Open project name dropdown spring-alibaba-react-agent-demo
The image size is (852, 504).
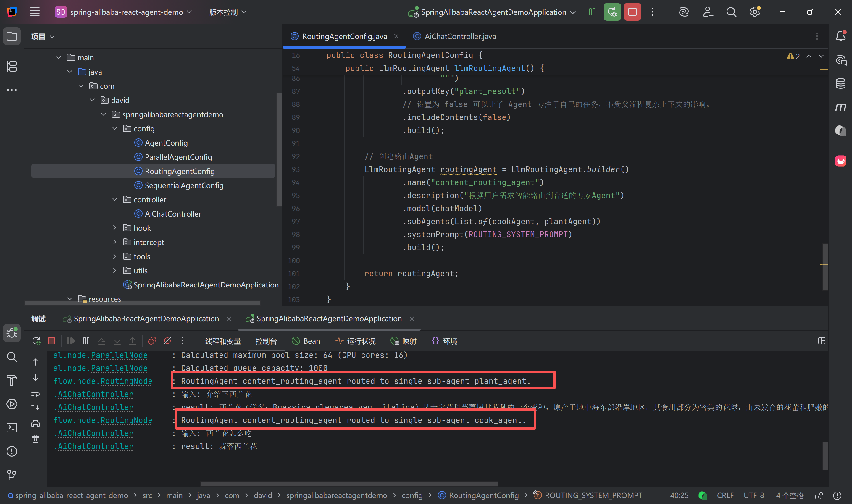point(124,12)
